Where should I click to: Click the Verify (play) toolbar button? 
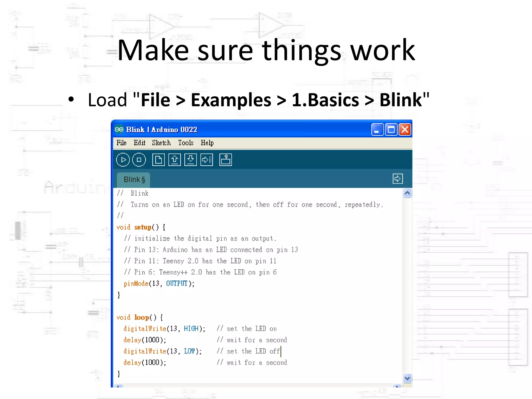(123, 160)
